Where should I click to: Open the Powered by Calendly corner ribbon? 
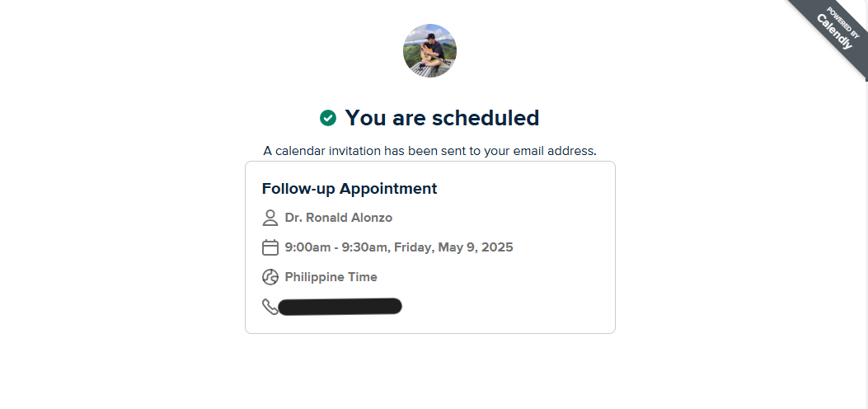coord(831,35)
